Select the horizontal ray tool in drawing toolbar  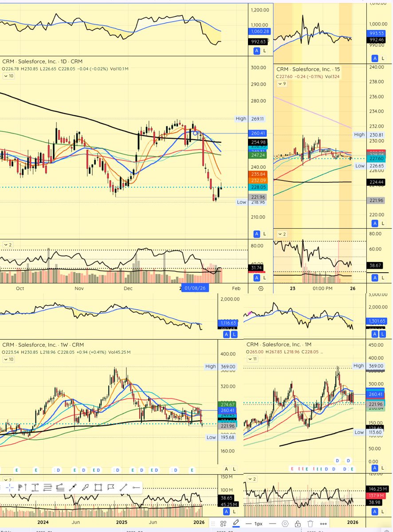click(136, 487)
